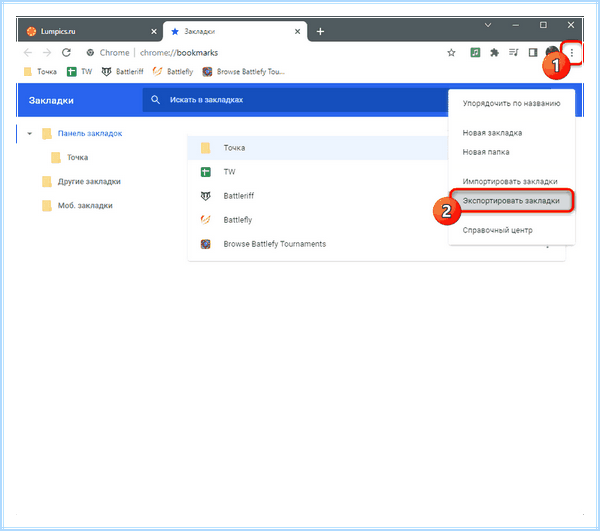Viewport: 600px width, 531px height.
Task: Switch to the Lumpics.ru tab
Action: tap(90, 31)
